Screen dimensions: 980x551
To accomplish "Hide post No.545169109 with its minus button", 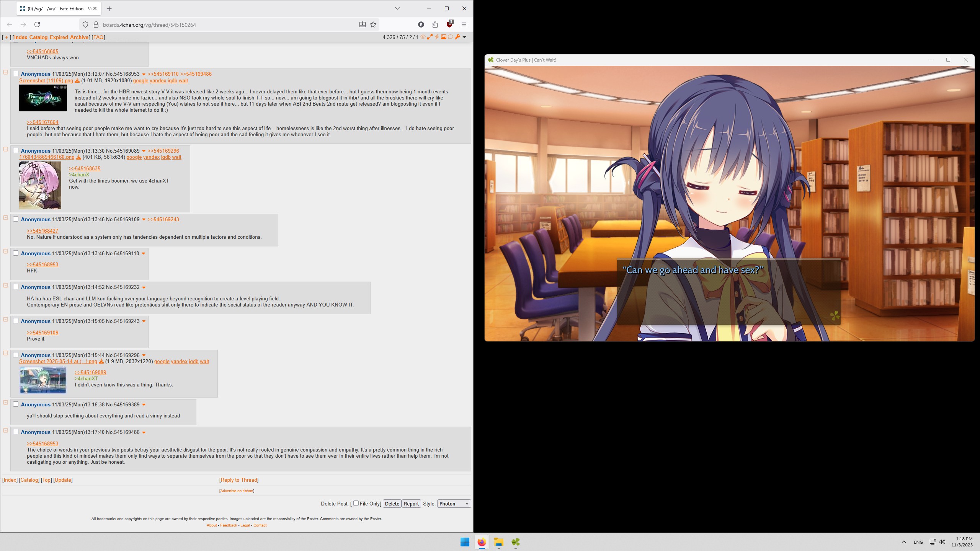I will click(x=6, y=218).
